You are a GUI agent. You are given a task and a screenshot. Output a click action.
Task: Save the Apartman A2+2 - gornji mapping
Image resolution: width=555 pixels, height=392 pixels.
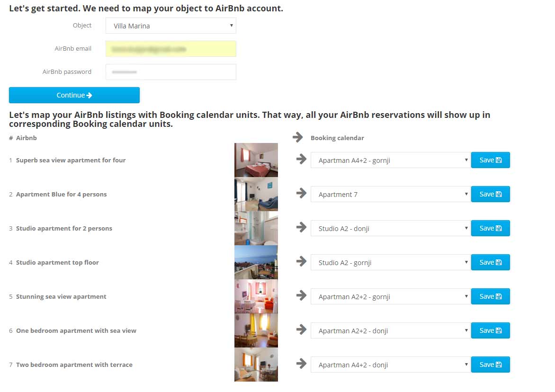(490, 296)
